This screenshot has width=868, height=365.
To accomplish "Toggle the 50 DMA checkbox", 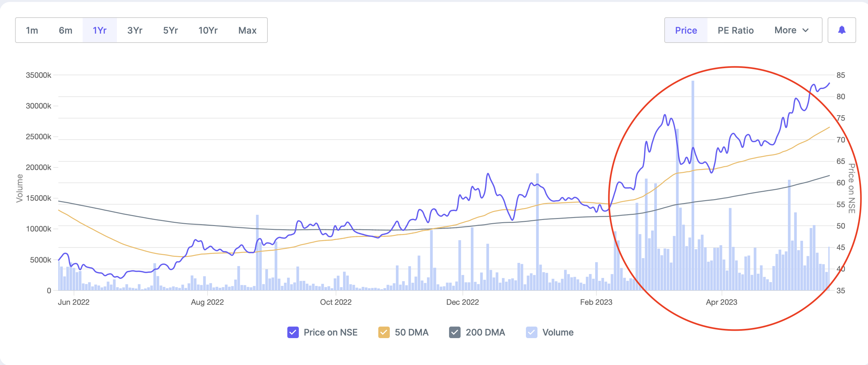I will [x=384, y=332].
